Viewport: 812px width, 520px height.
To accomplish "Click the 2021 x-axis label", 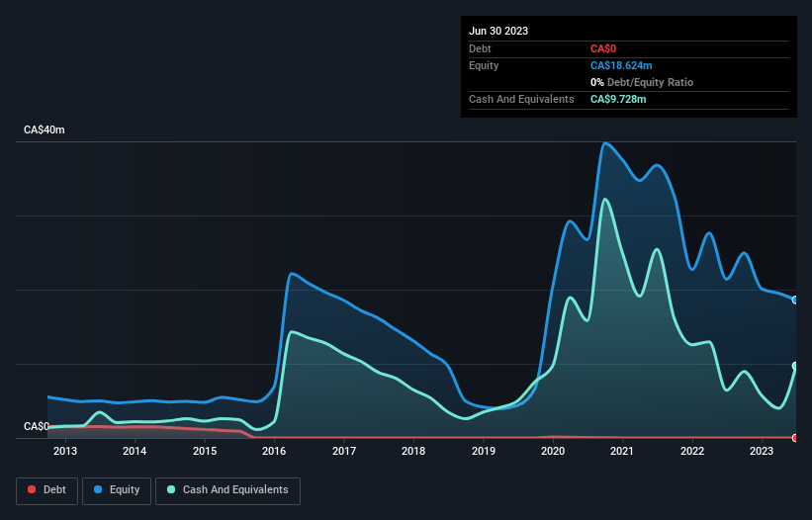I will [x=622, y=451].
